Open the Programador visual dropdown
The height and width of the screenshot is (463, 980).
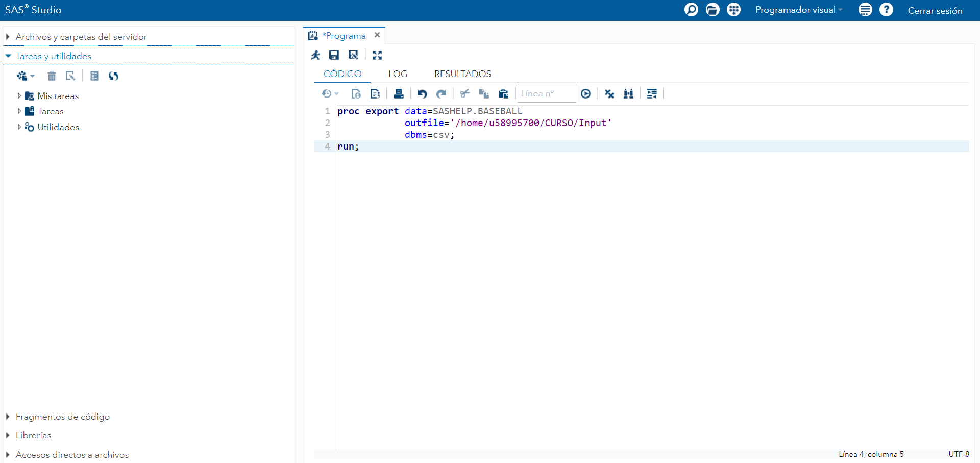pos(799,10)
